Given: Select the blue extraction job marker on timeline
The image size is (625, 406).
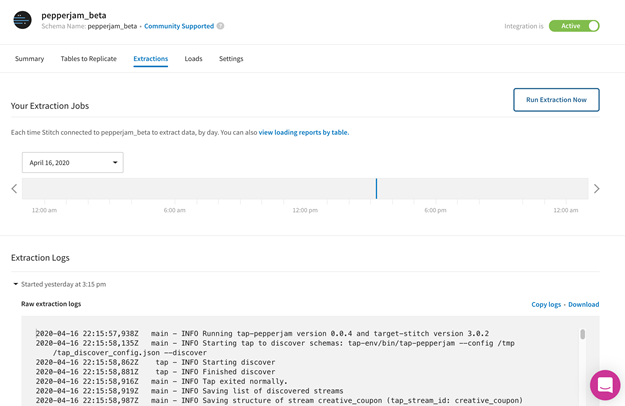Looking at the screenshot, I should tap(376, 188).
